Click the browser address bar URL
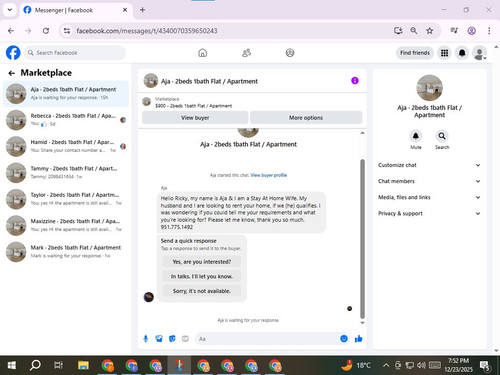Image resolution: width=500 pixels, height=375 pixels. coord(147,31)
